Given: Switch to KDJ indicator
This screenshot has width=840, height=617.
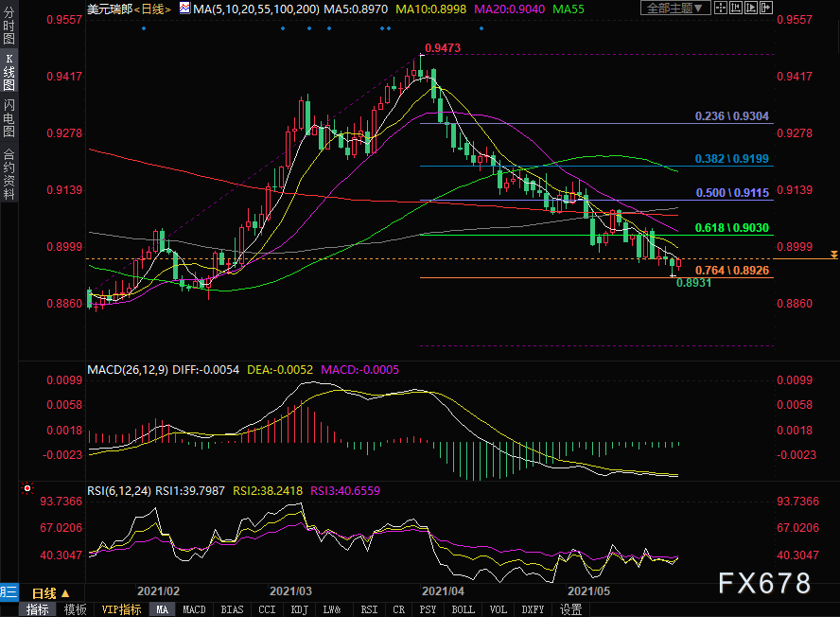Looking at the screenshot, I should pyautogui.click(x=300, y=609).
